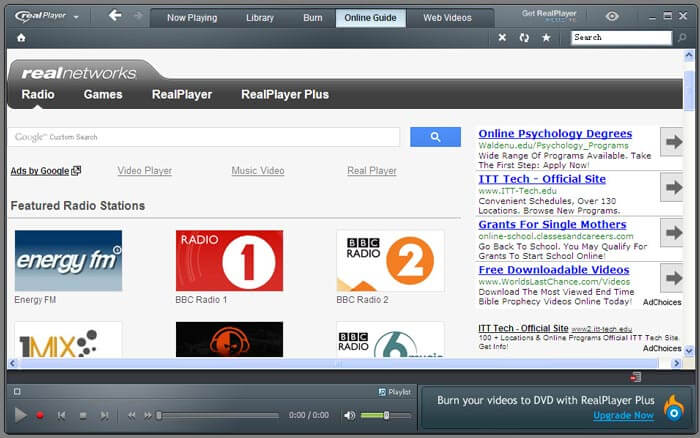The image size is (700, 438).
Task: Click the fast forward button
Action: click(148, 416)
